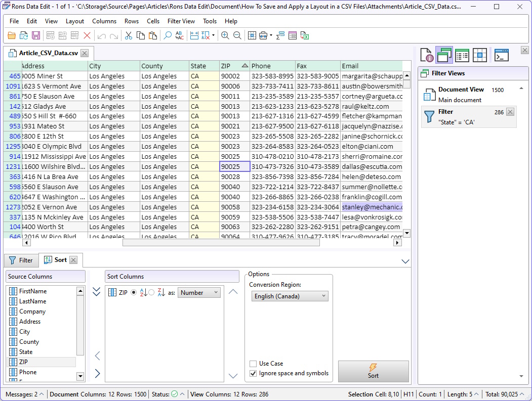
Task: Open the Conversion Region dropdown
Action: coord(290,296)
